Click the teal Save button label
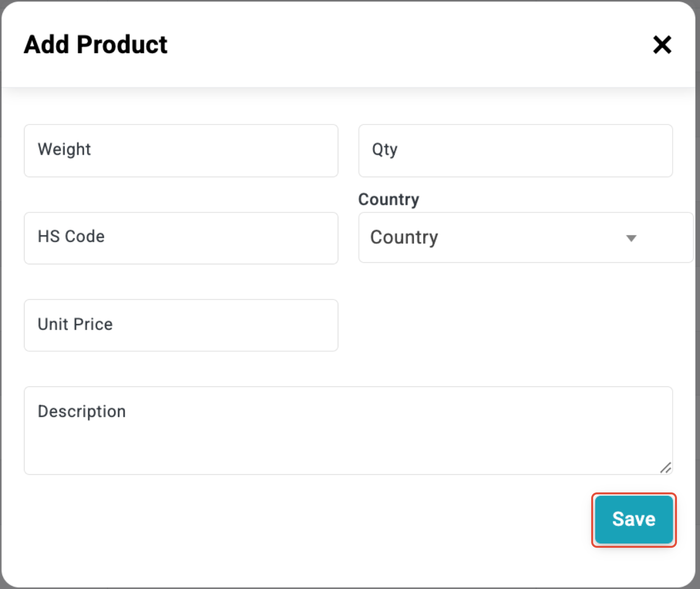This screenshot has height=589, width=700. tap(634, 519)
